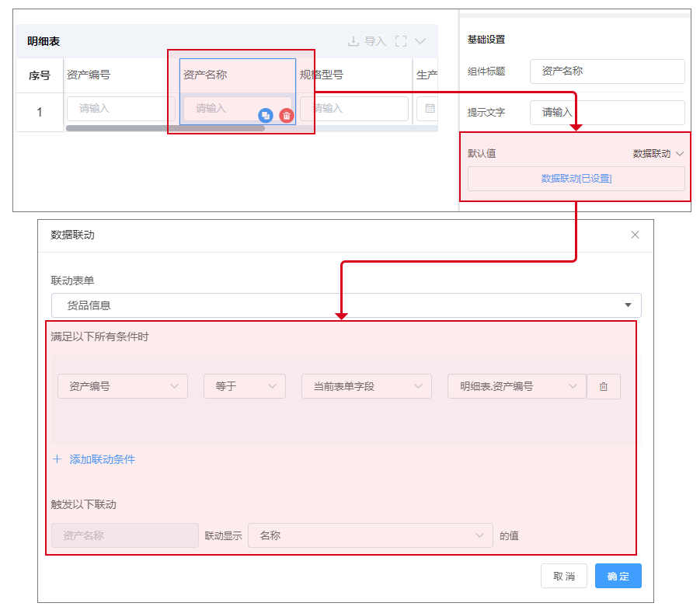Screen dimensions: 700x610
Task: Open the 默认值 type dropdown showing 数据联动
Action: pyautogui.click(x=658, y=154)
